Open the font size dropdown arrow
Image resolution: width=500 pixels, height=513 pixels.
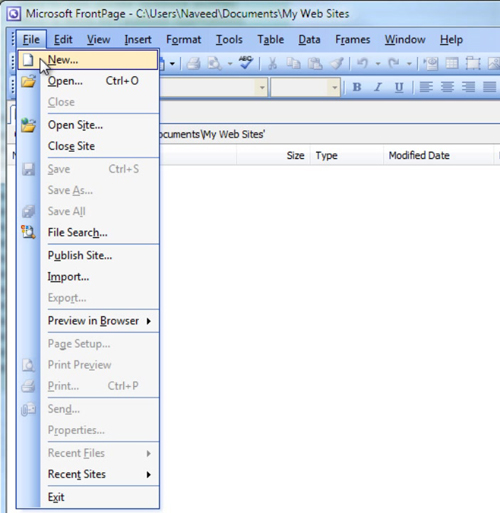334,87
